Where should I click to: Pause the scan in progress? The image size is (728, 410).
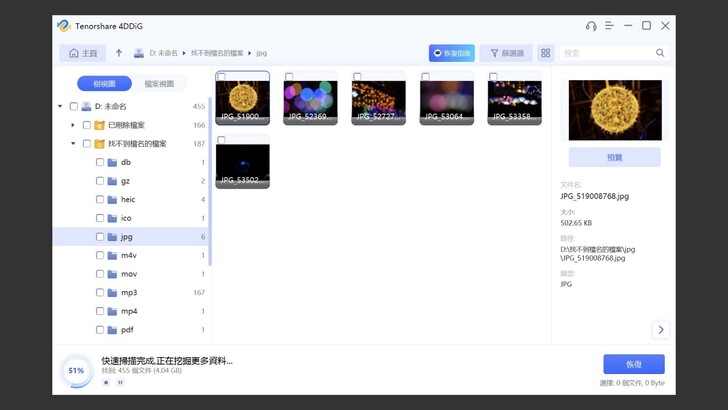(x=120, y=382)
